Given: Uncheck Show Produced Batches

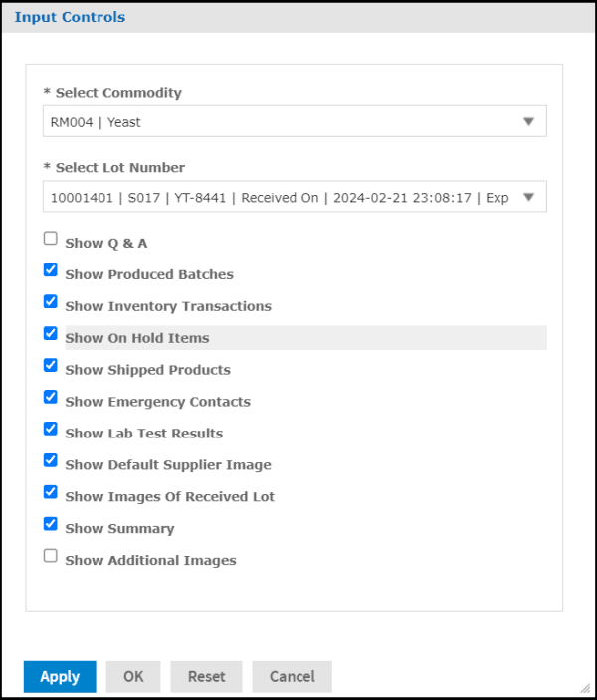Looking at the screenshot, I should click(x=51, y=270).
